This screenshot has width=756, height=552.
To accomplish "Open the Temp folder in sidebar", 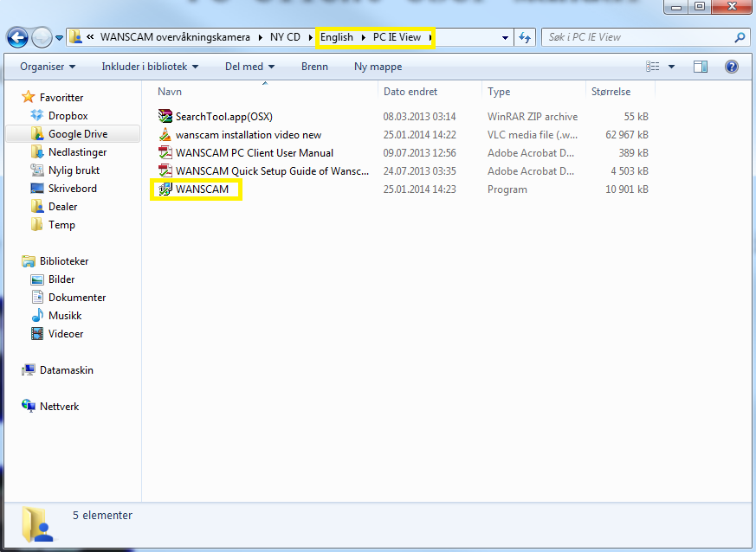I will click(x=53, y=225).
